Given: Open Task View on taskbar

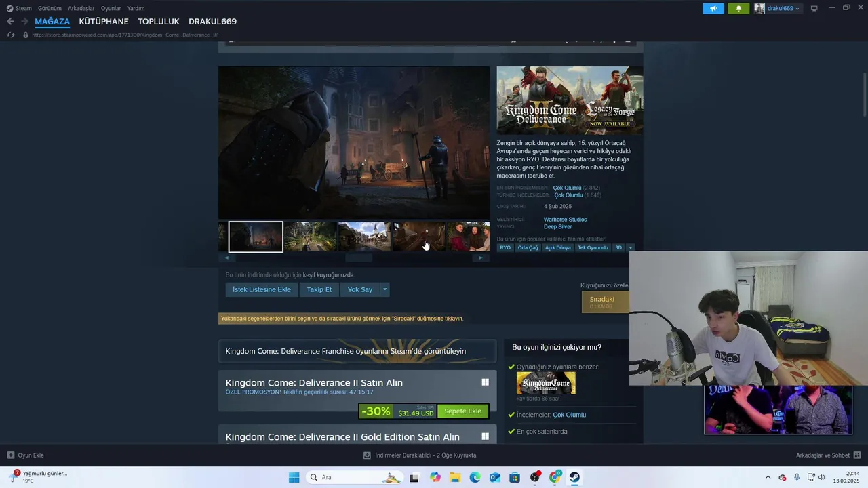Looking at the screenshot, I should click(x=414, y=478).
